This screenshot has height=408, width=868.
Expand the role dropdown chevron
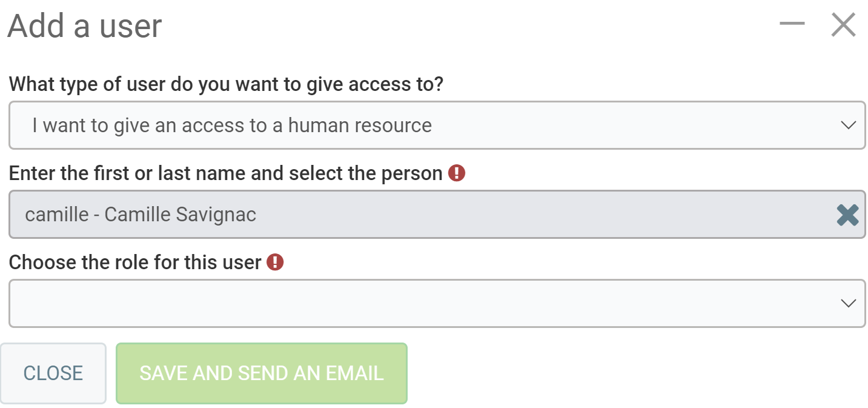848,303
